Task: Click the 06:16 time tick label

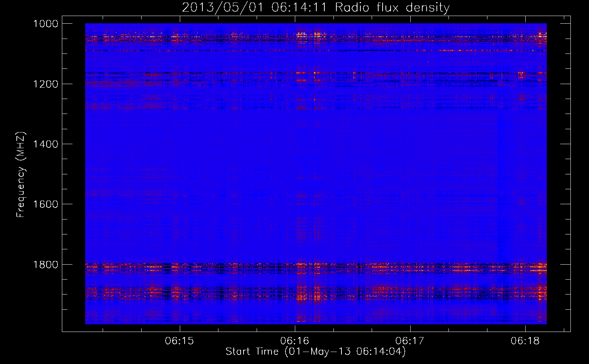Action: [x=295, y=341]
